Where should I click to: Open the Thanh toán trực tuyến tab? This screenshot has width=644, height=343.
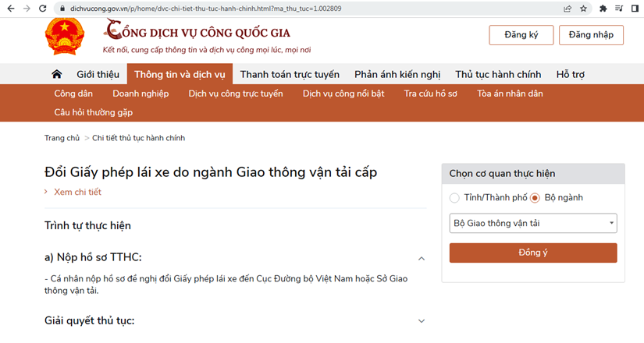coord(290,74)
